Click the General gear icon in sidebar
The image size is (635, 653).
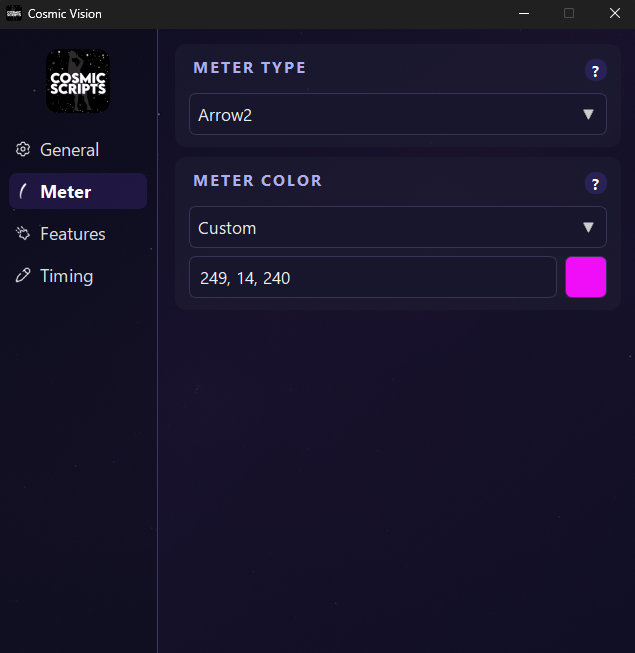pyautogui.click(x=23, y=150)
